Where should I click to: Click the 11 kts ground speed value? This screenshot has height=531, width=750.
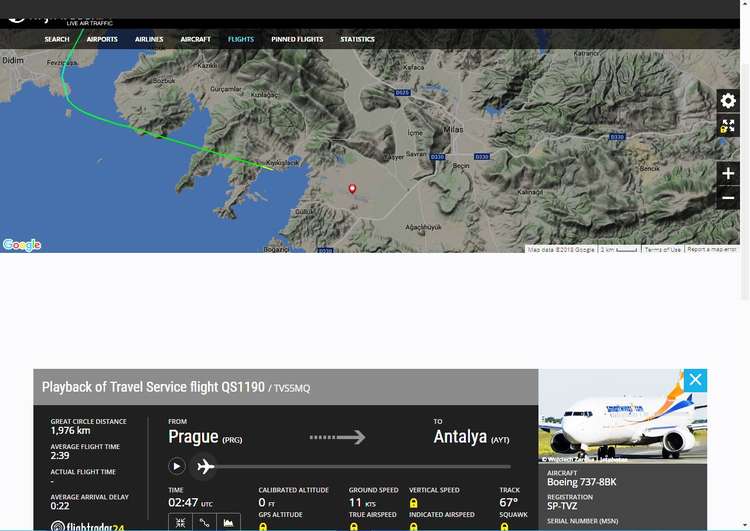click(x=362, y=502)
